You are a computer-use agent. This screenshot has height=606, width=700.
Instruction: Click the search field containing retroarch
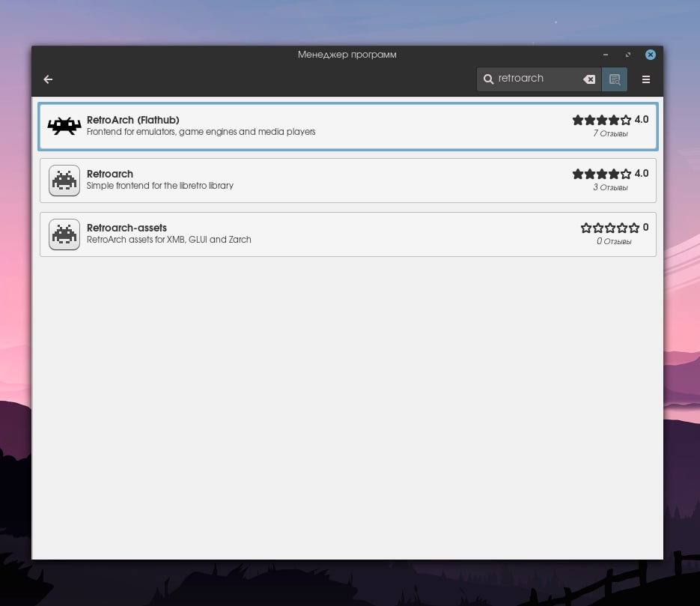click(538, 79)
